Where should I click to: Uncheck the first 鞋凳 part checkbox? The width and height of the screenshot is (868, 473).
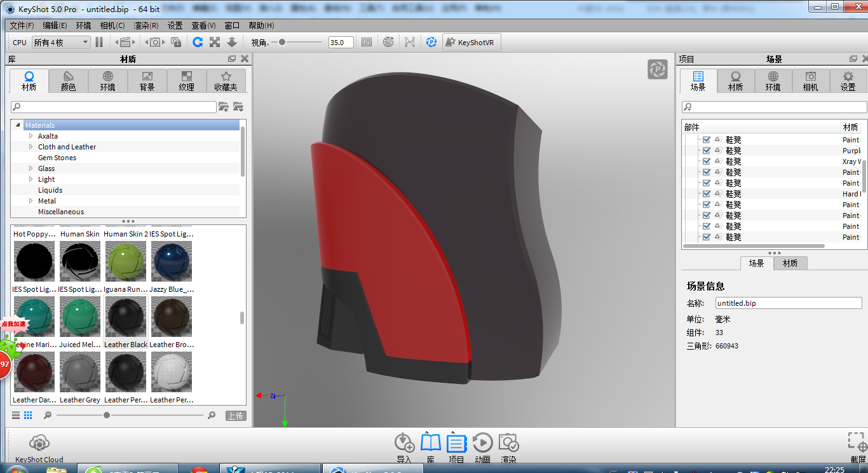(706, 140)
